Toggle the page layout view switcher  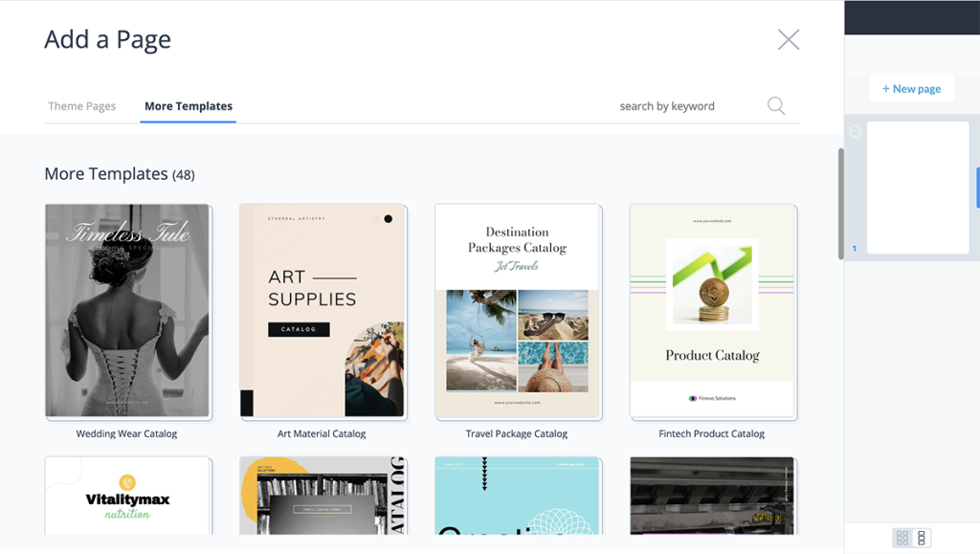click(x=911, y=537)
